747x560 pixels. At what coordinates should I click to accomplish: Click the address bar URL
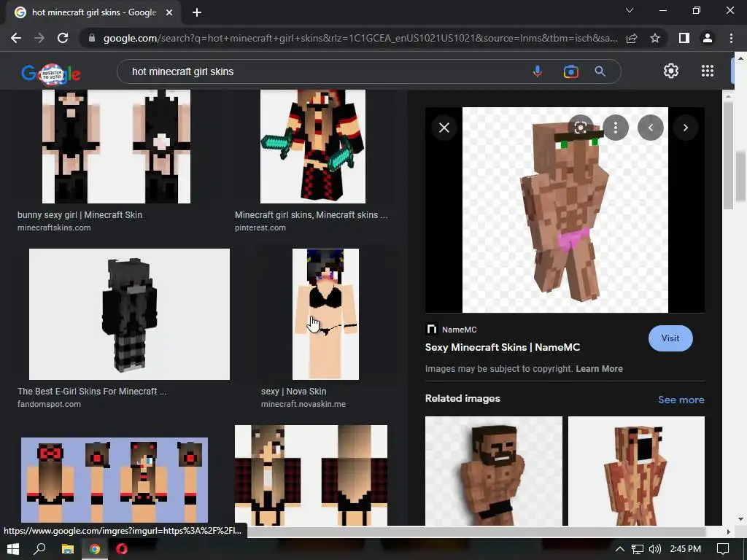[360, 38]
